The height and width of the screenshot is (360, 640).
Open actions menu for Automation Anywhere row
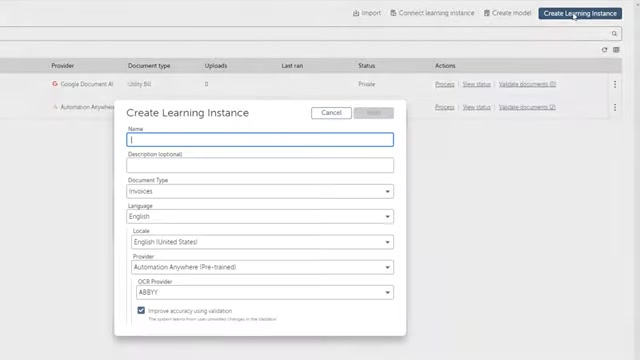pos(615,107)
